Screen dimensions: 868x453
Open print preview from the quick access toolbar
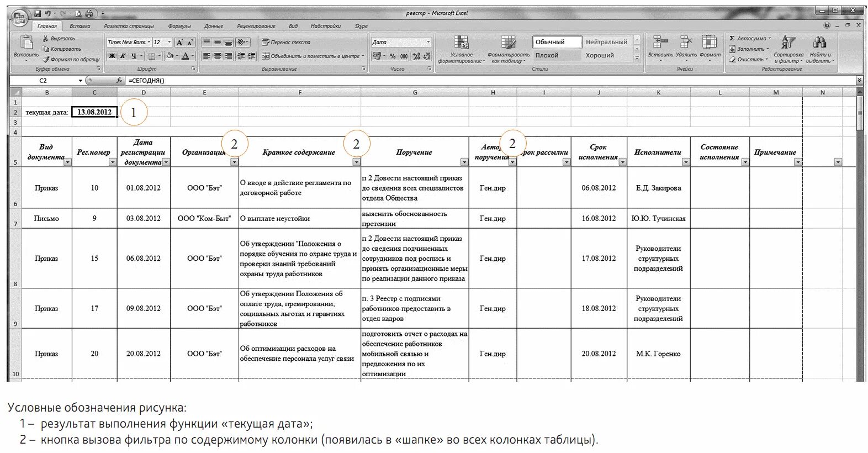[78, 13]
